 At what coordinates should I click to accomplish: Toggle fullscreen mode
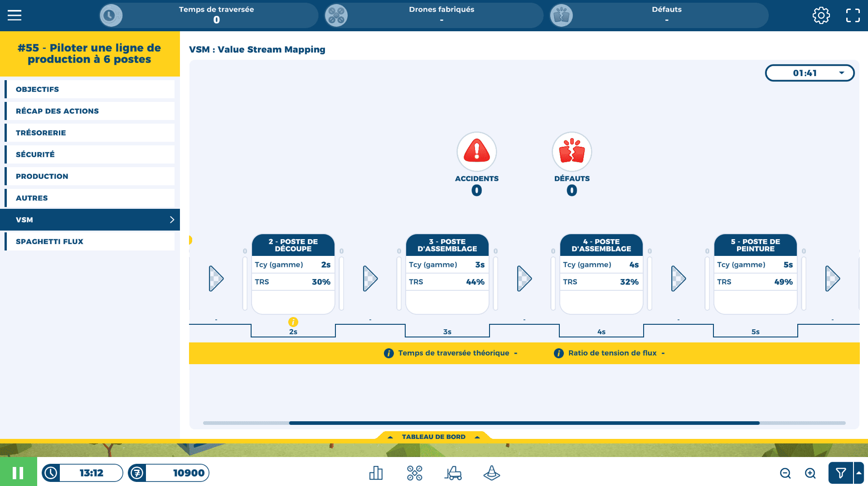[853, 15]
